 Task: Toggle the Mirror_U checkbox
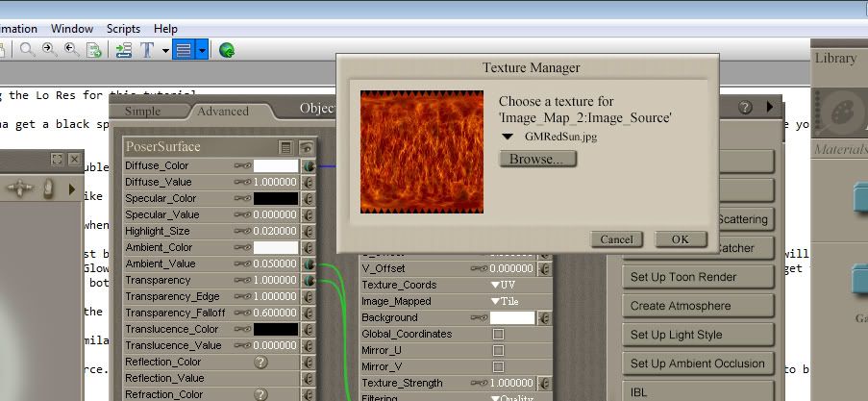click(x=498, y=350)
